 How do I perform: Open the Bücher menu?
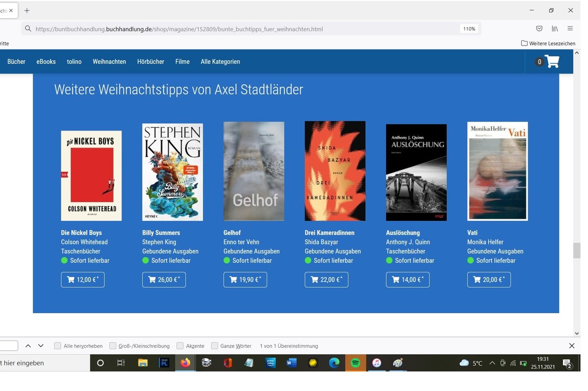coord(16,61)
